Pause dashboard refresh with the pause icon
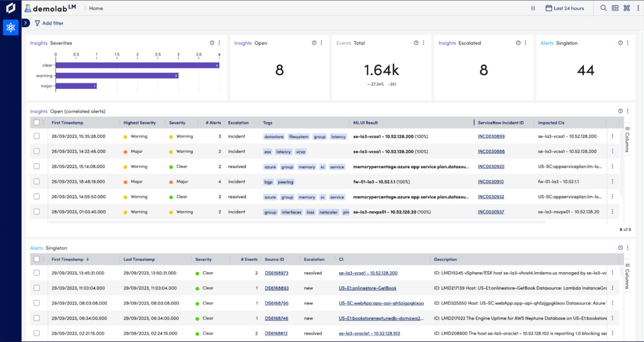 pos(533,8)
